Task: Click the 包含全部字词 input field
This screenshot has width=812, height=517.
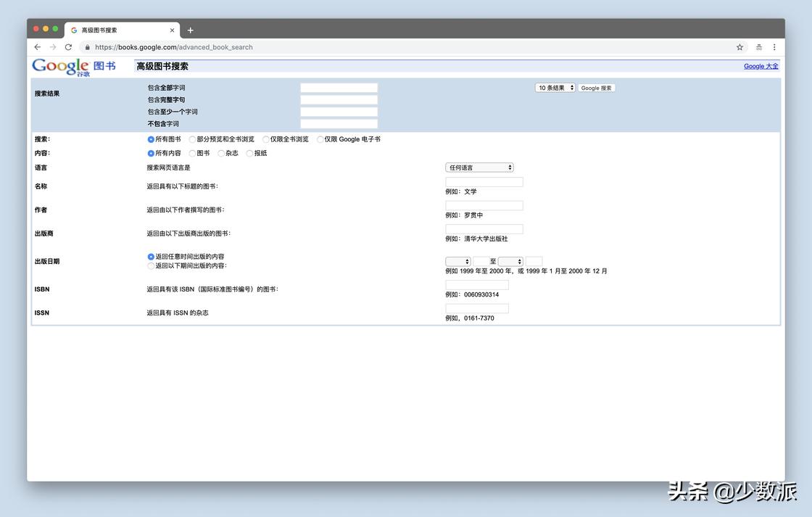Action: pos(339,88)
